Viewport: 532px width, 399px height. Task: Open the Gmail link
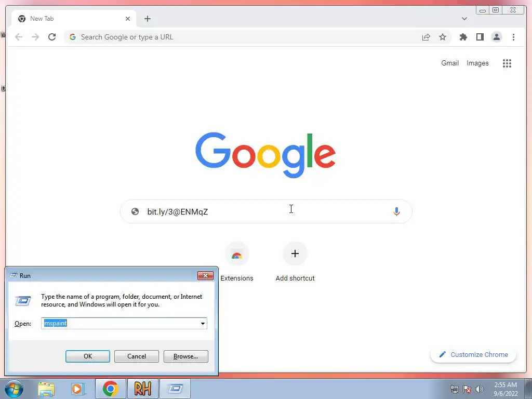(x=450, y=63)
